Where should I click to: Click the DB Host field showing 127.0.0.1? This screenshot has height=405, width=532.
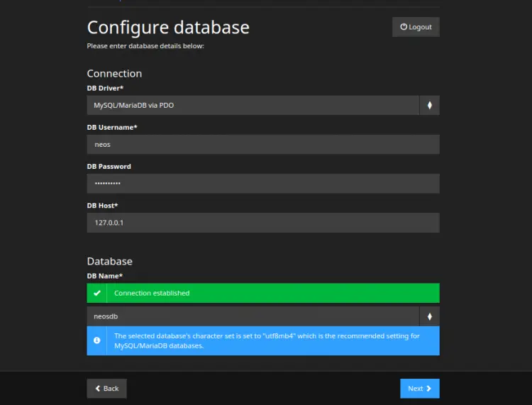pos(263,223)
